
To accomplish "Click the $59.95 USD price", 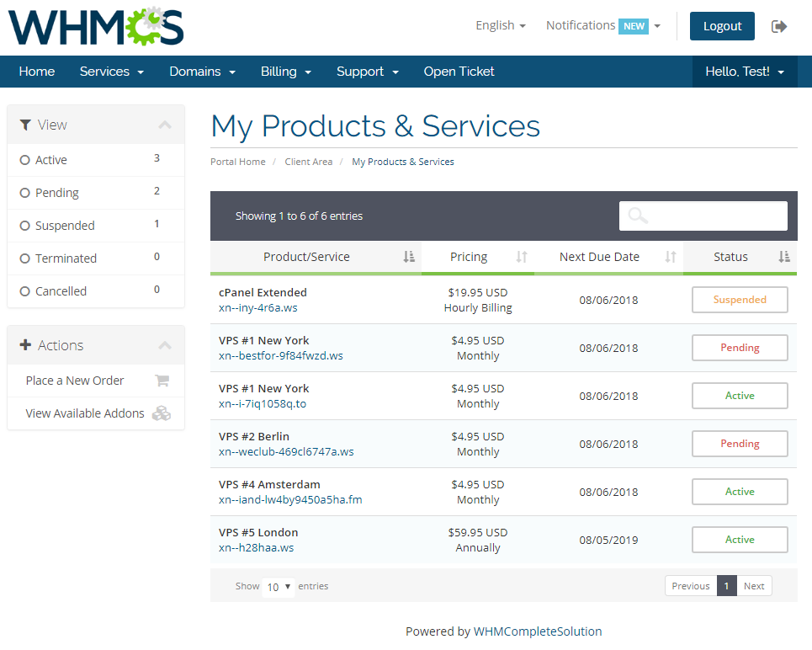I will coord(477,532).
